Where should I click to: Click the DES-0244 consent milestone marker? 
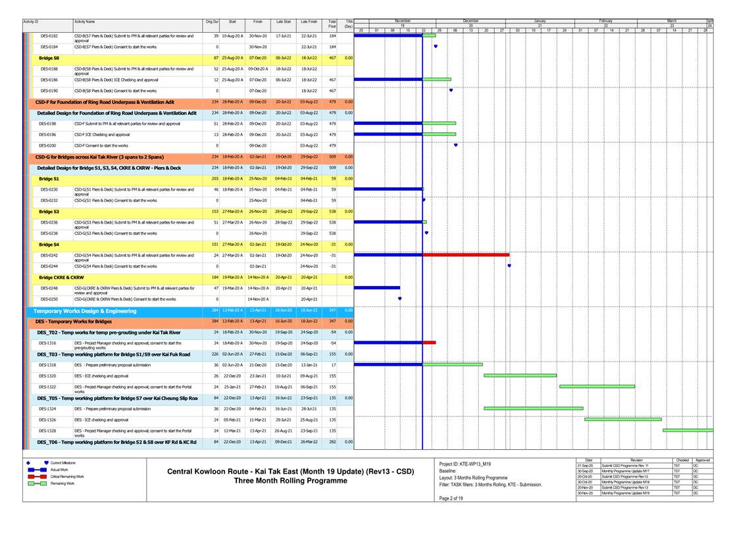[509, 266]
